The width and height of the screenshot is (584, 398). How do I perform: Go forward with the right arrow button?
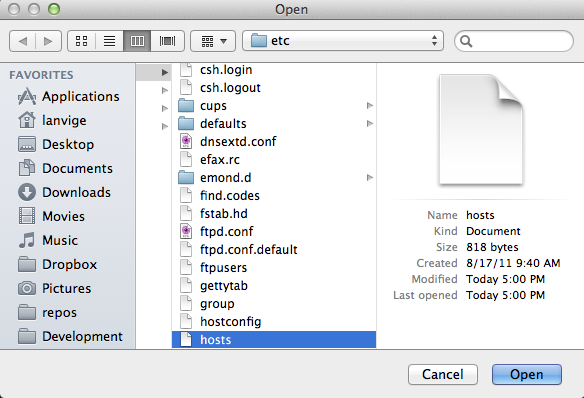[x=48, y=41]
